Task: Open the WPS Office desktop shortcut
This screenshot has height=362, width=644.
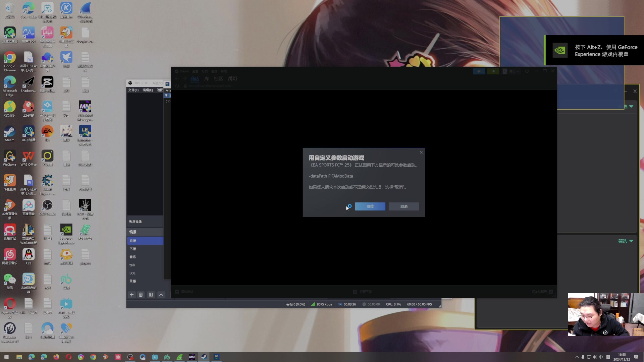Action: 29,158
